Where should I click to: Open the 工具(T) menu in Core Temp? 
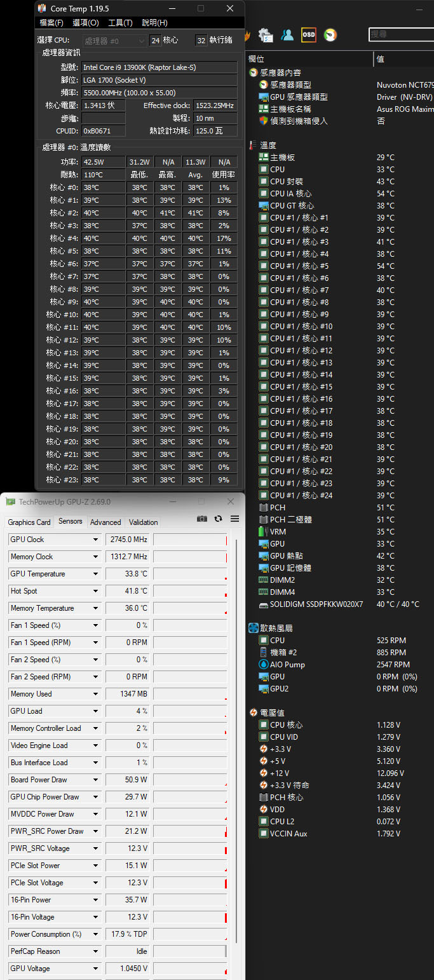(120, 23)
